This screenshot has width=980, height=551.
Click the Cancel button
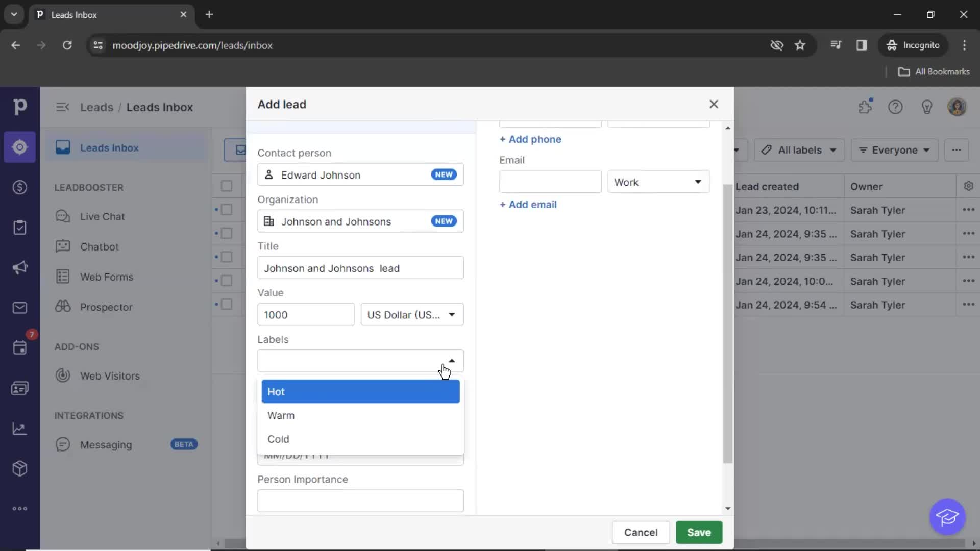point(640,532)
